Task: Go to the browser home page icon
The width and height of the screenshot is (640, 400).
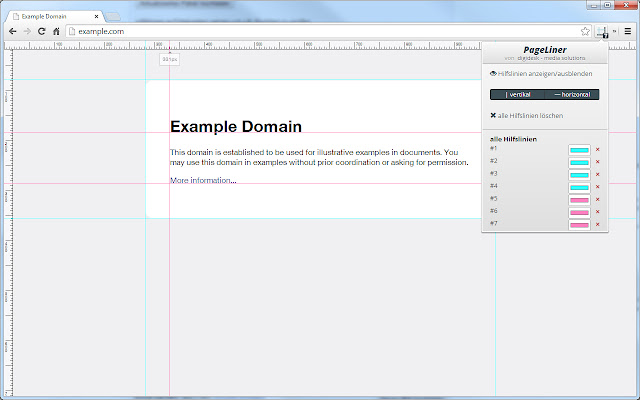Action: tap(56, 32)
